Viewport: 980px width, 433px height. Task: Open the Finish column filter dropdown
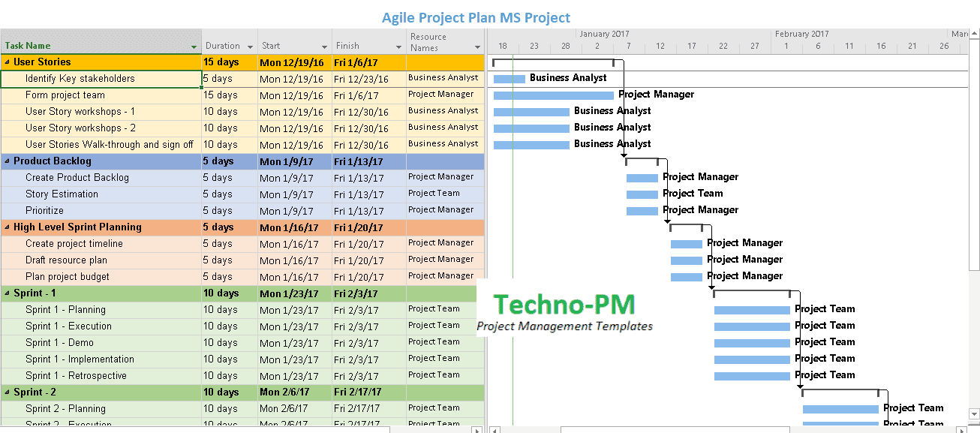click(398, 47)
